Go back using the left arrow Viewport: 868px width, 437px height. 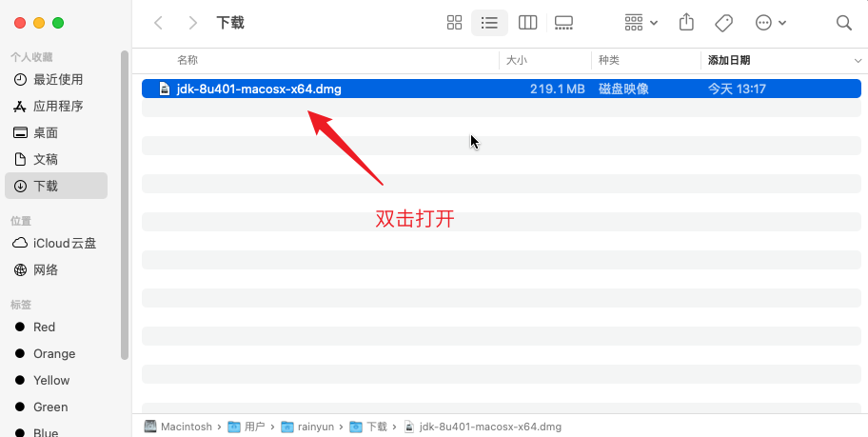click(x=159, y=23)
